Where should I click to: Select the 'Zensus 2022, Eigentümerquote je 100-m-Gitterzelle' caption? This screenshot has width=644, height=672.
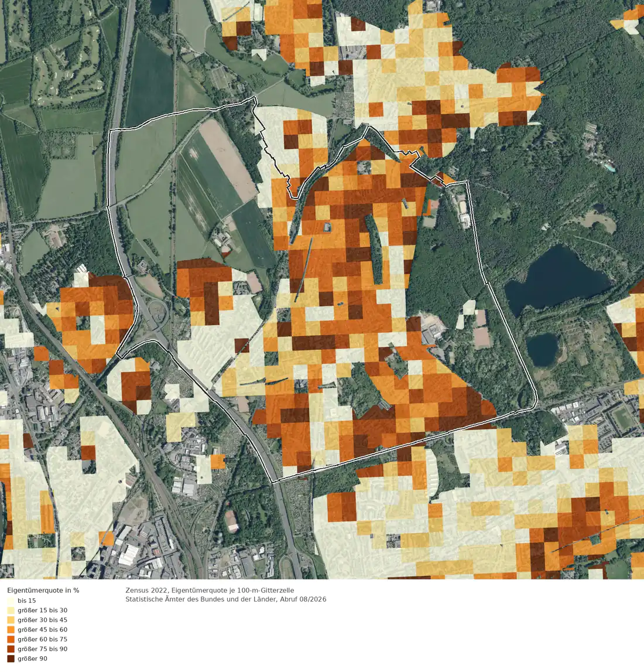point(210,590)
